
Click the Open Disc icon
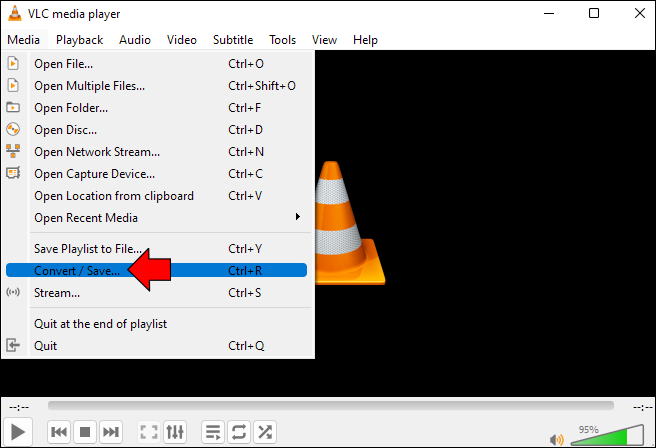coord(13,129)
